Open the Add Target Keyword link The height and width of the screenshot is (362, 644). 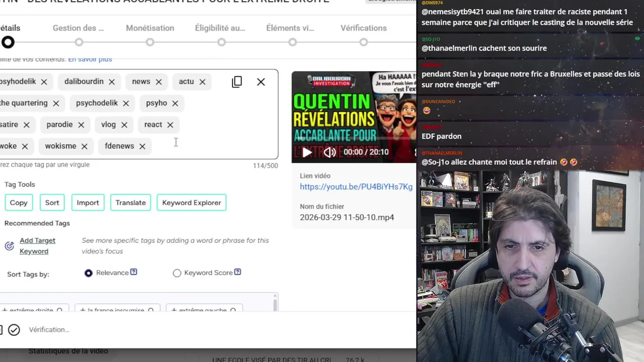pos(37,246)
